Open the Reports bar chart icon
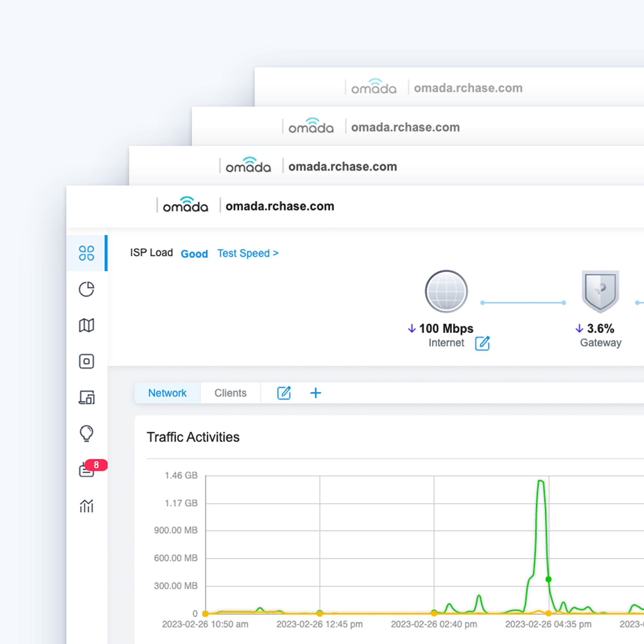Viewport: 644px width, 644px height. (86, 506)
